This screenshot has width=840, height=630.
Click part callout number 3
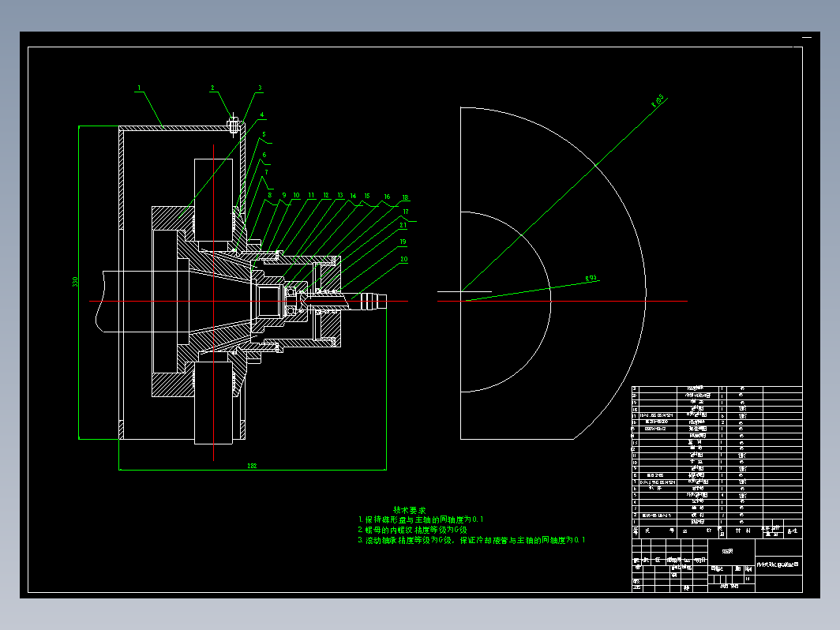[259, 88]
